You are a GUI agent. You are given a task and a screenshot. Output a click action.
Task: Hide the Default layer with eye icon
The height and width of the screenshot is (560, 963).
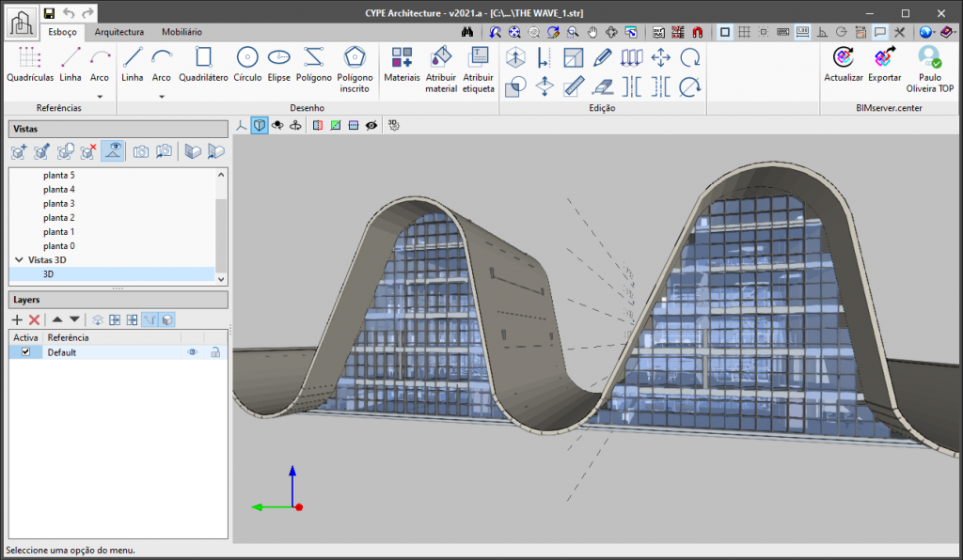coord(192,352)
